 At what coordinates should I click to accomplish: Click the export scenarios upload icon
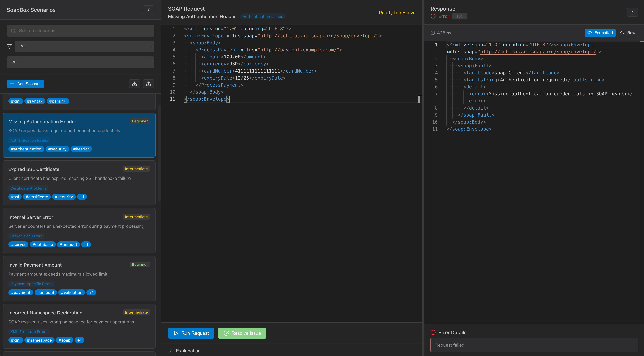(x=148, y=84)
